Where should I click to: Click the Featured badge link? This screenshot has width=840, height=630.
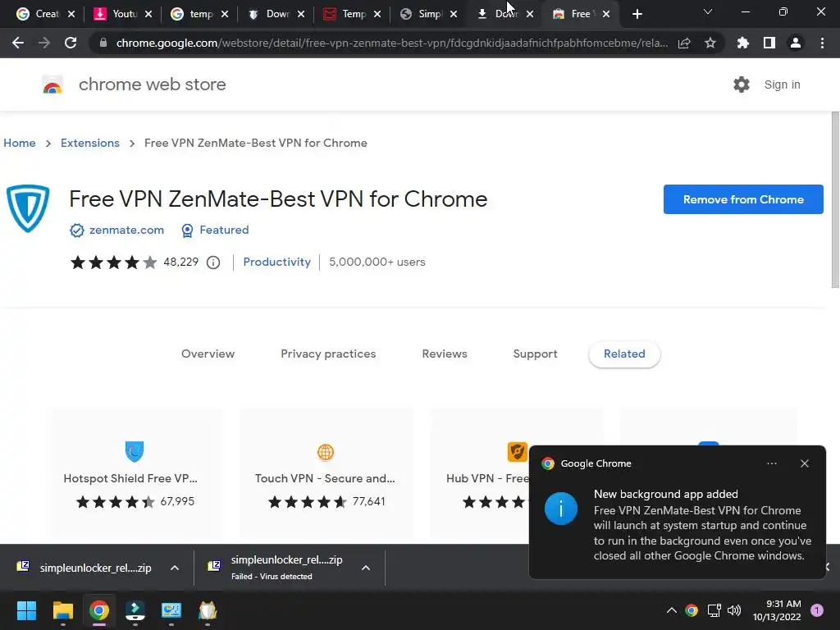click(x=224, y=230)
